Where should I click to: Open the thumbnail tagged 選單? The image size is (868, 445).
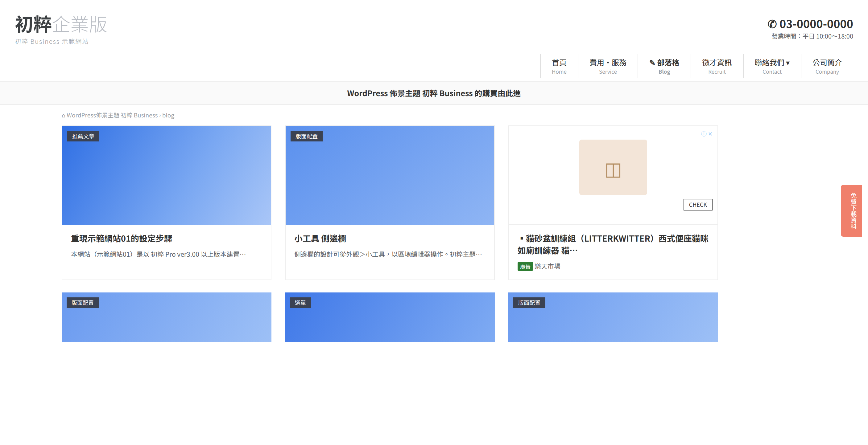pyautogui.click(x=390, y=317)
